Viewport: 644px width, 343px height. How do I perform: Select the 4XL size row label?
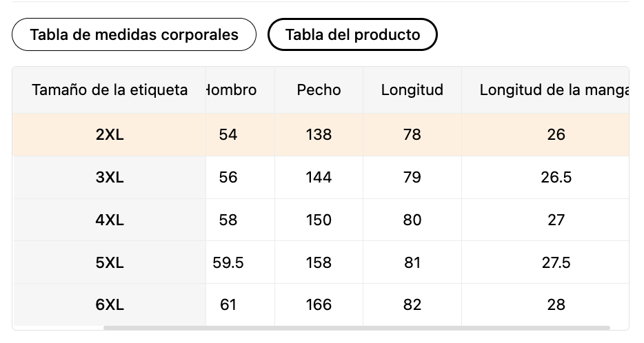tap(109, 220)
